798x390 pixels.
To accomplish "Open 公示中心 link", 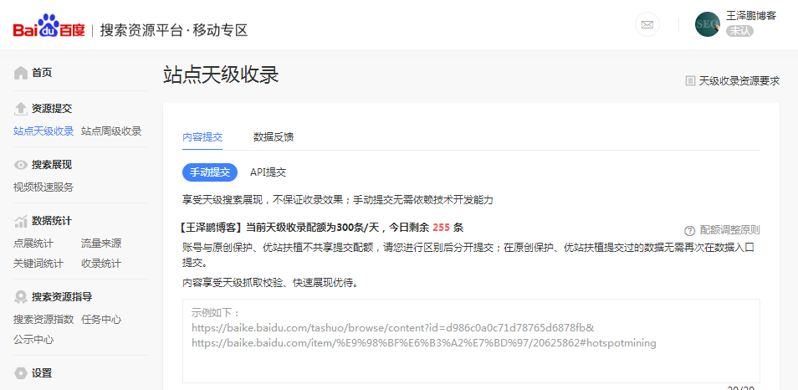I will click(x=33, y=340).
